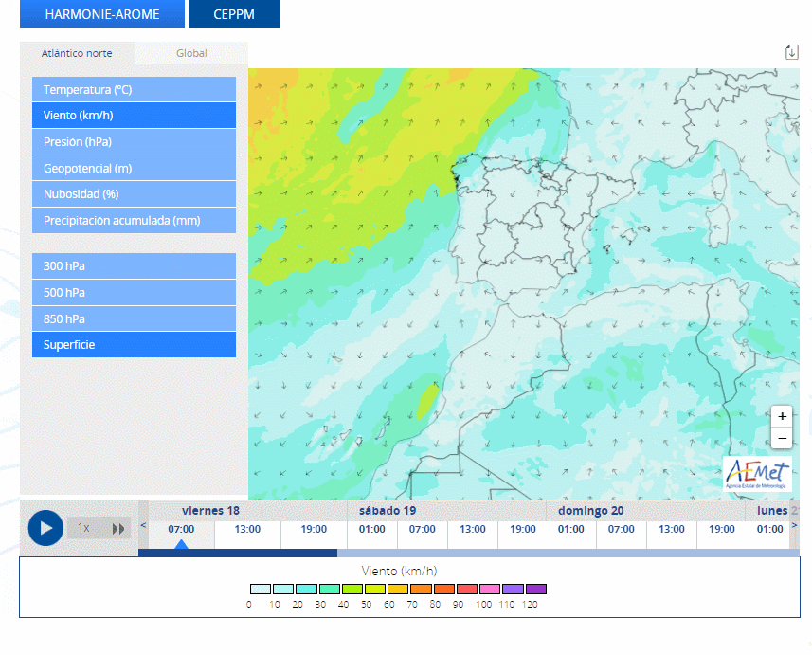Select Precipitación acumulada (mm)
Screen dimensions: 812x655
point(134,221)
